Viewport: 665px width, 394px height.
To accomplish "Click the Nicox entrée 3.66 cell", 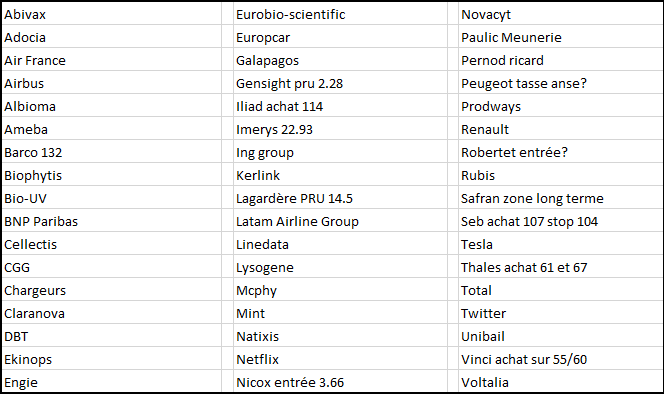I will pyautogui.click(x=341, y=382).
